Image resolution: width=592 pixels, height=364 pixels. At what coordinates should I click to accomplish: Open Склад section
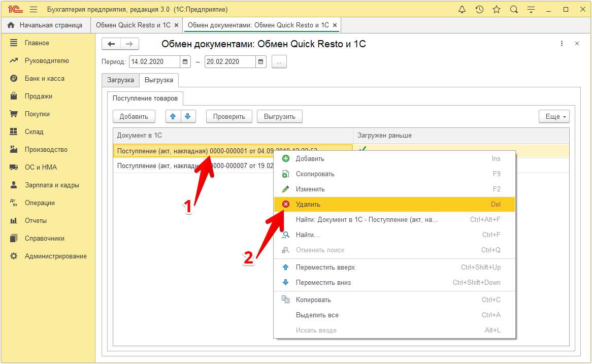(x=48, y=132)
